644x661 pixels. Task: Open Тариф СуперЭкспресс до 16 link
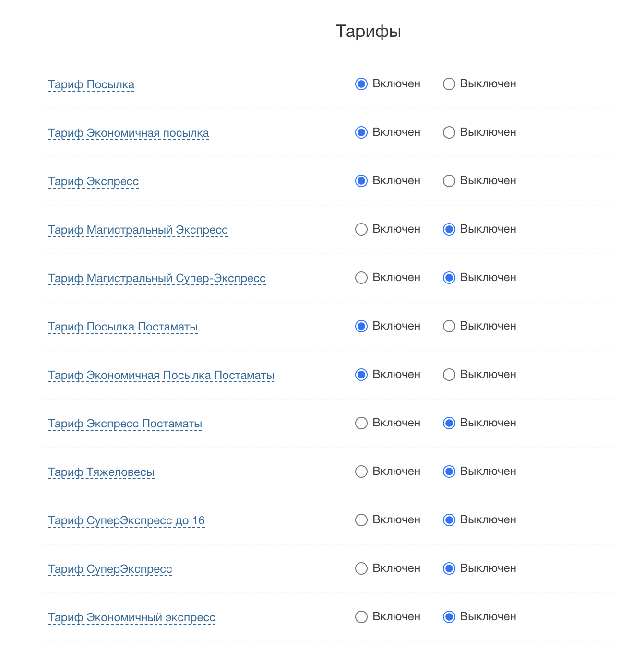[126, 521]
